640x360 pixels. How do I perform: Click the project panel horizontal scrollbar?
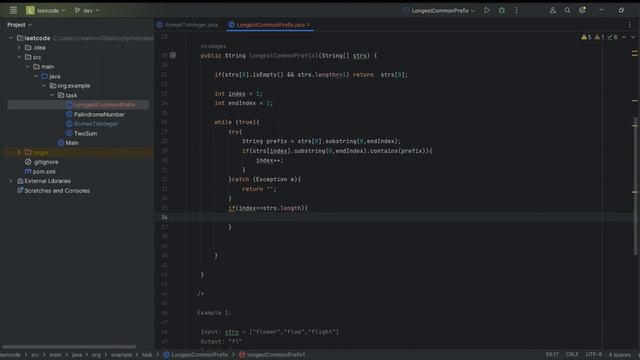pyautogui.click(x=69, y=347)
